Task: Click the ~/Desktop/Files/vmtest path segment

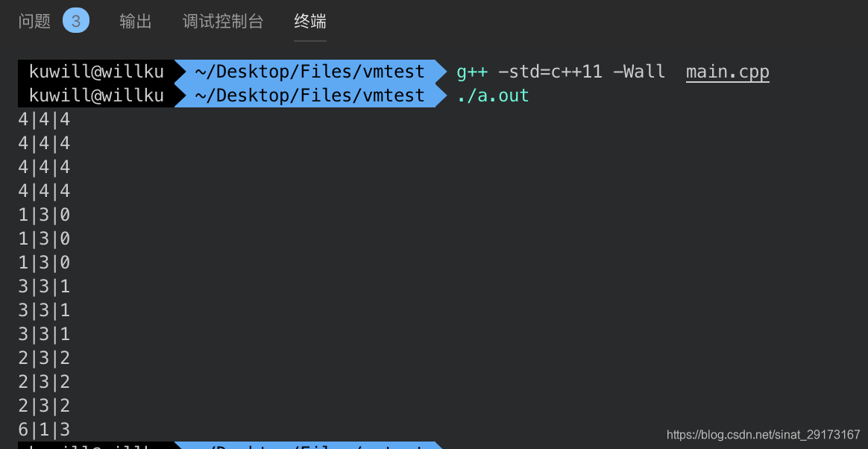Action: [x=310, y=72]
